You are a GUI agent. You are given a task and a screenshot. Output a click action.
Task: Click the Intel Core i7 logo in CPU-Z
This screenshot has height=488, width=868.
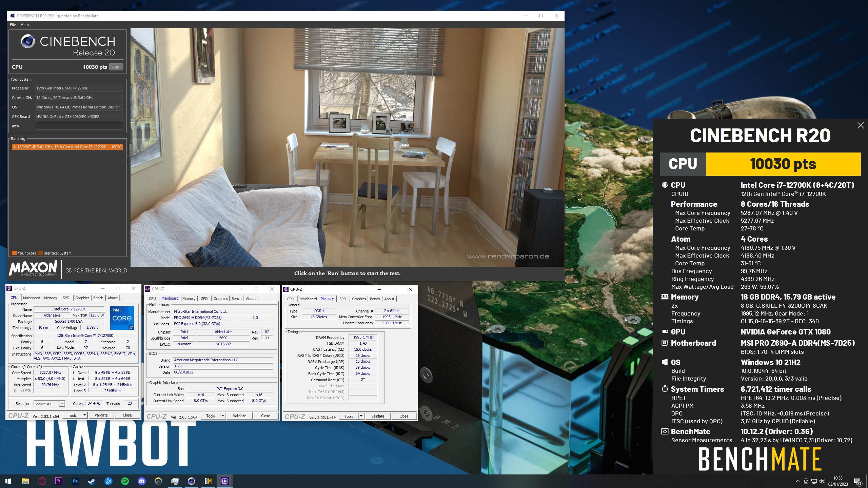(122, 318)
